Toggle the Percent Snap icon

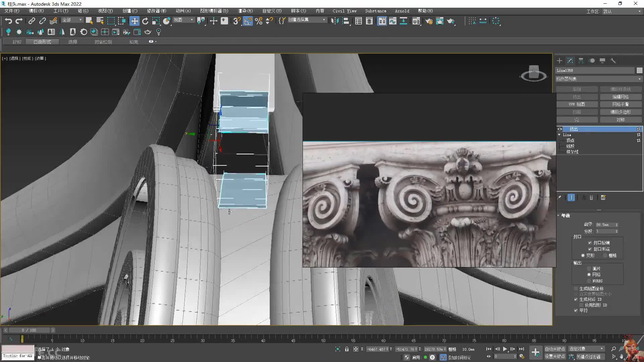[x=259, y=21]
